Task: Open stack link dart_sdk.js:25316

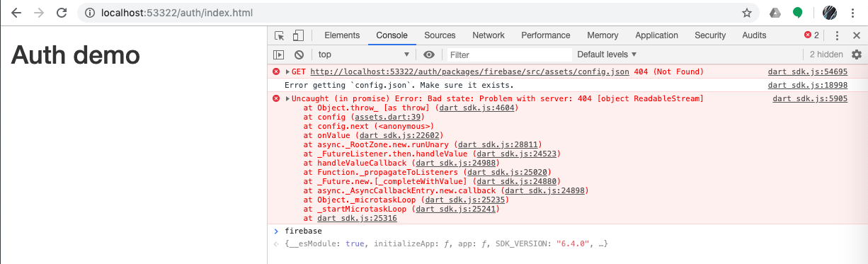Action: click(x=357, y=218)
